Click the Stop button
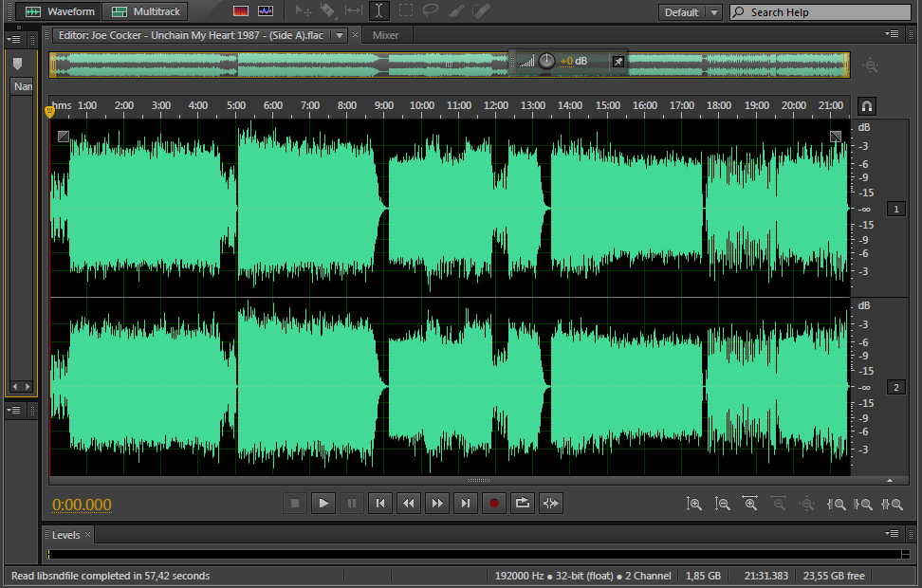Viewport: 922px width, 588px height. click(x=295, y=504)
